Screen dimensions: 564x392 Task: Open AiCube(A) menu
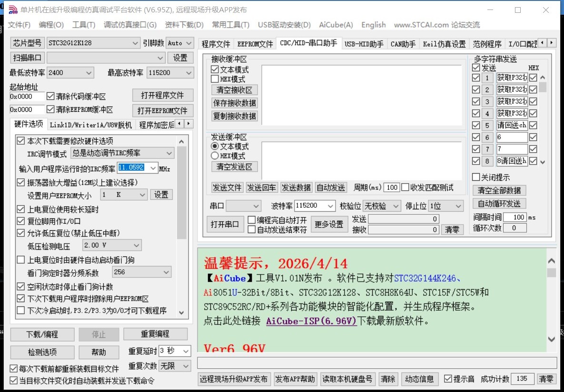336,25
